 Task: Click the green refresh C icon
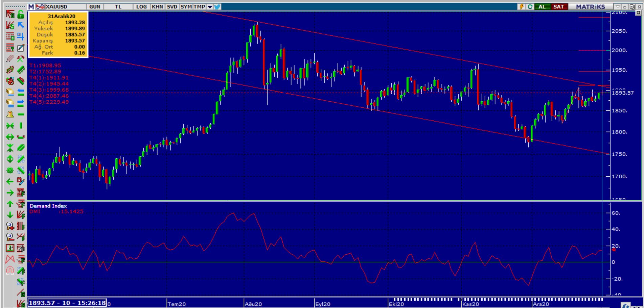[530, 6]
